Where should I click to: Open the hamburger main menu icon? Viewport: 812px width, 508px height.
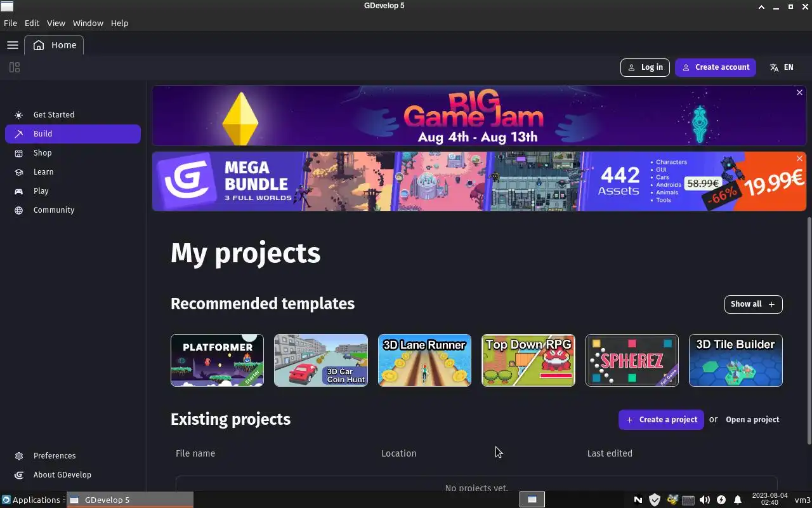(12, 45)
